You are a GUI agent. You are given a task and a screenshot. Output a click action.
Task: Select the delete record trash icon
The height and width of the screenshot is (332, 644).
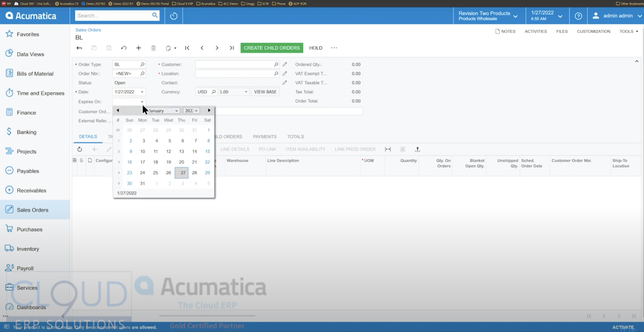coord(153,48)
